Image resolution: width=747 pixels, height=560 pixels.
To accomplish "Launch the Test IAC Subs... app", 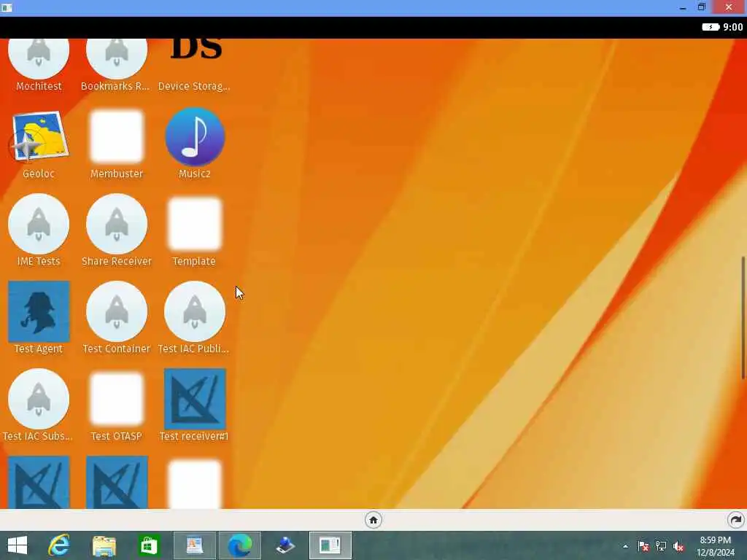I will click(39, 399).
